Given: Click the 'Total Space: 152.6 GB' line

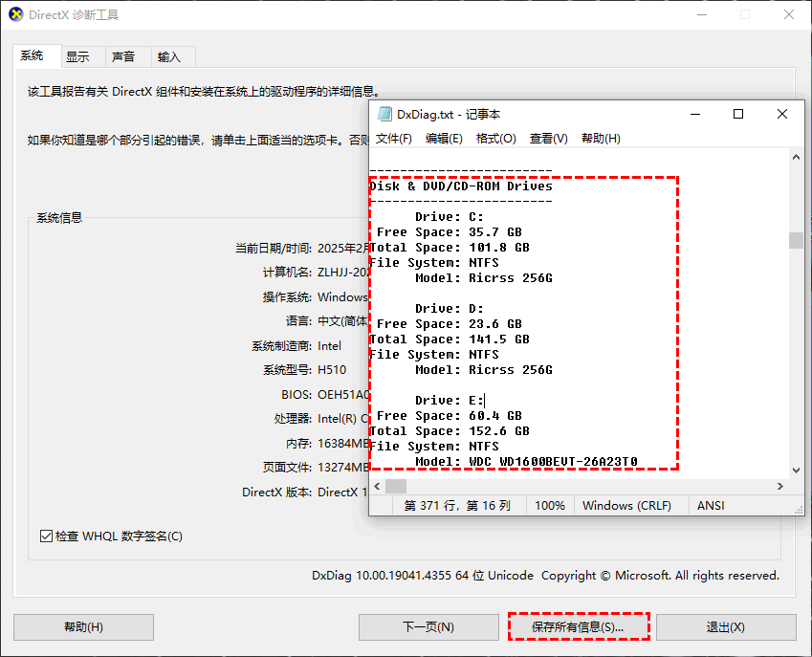Looking at the screenshot, I should 450,430.
